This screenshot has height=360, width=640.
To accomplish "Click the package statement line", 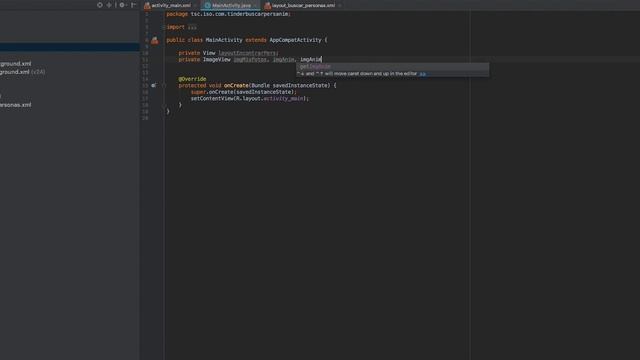I will pos(229,14).
